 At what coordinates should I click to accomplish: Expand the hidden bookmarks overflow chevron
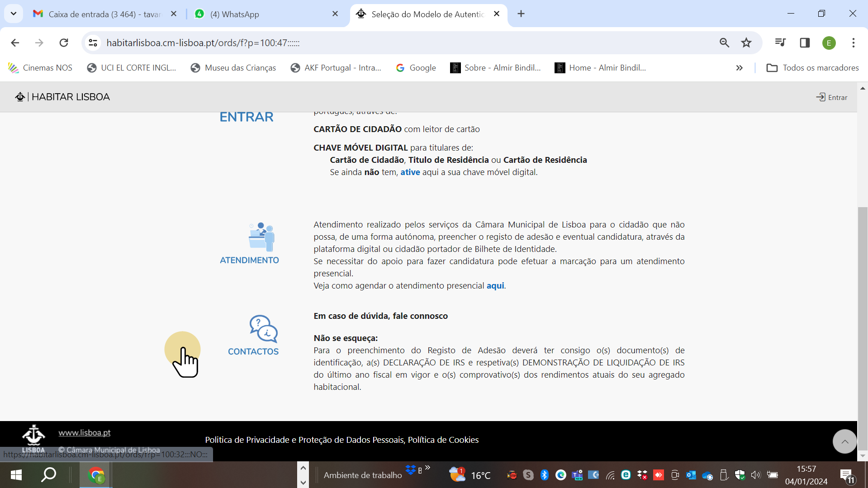point(739,68)
